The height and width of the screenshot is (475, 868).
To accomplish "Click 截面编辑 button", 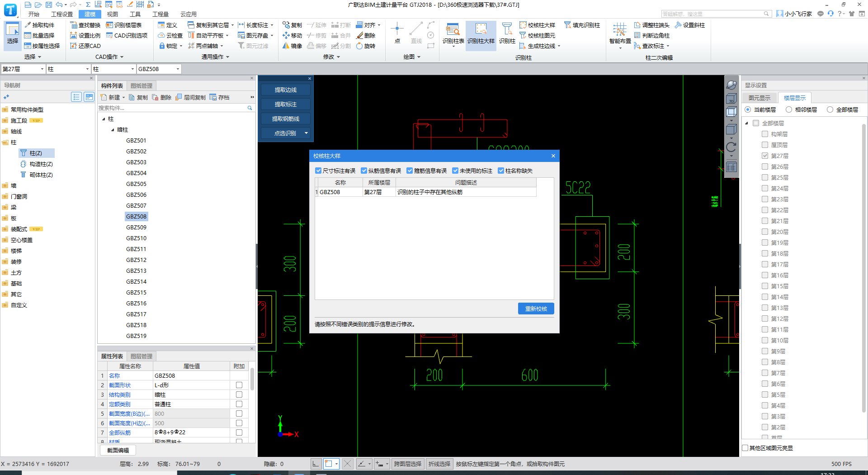I will click(118, 450).
